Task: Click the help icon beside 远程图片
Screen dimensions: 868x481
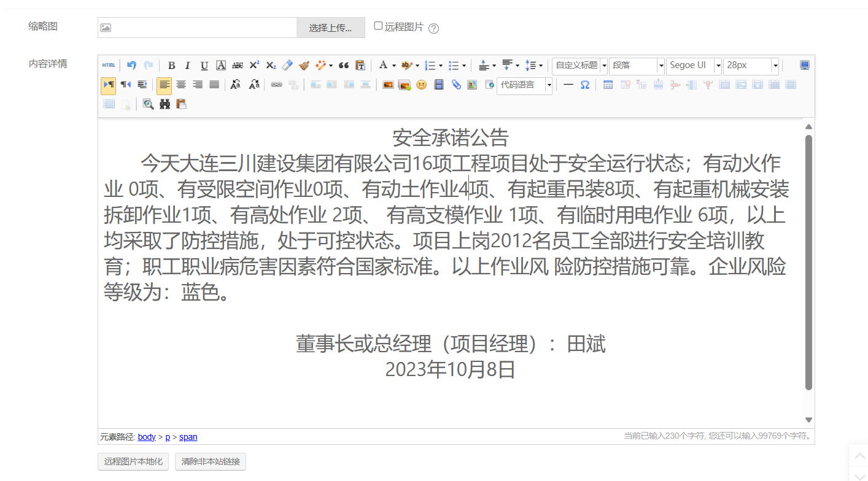Action: [x=433, y=28]
